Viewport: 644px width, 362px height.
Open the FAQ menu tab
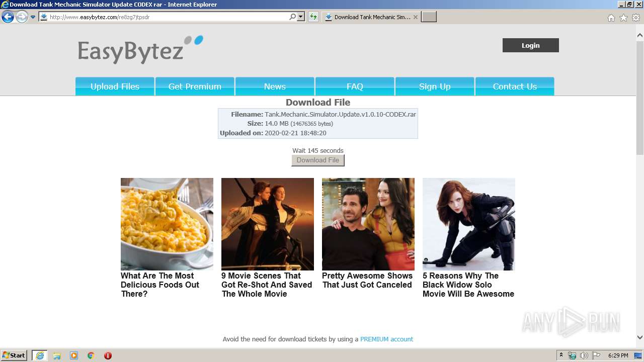coord(355,86)
